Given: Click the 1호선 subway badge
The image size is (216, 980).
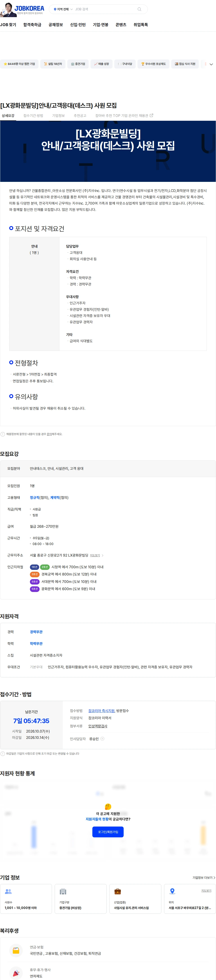Looking at the screenshot, I should click(35, 567).
